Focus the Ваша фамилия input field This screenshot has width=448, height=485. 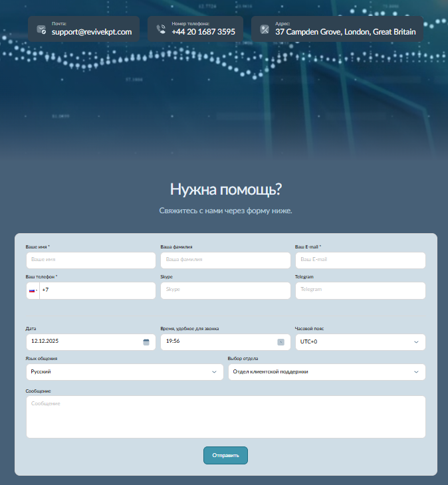pos(225,260)
